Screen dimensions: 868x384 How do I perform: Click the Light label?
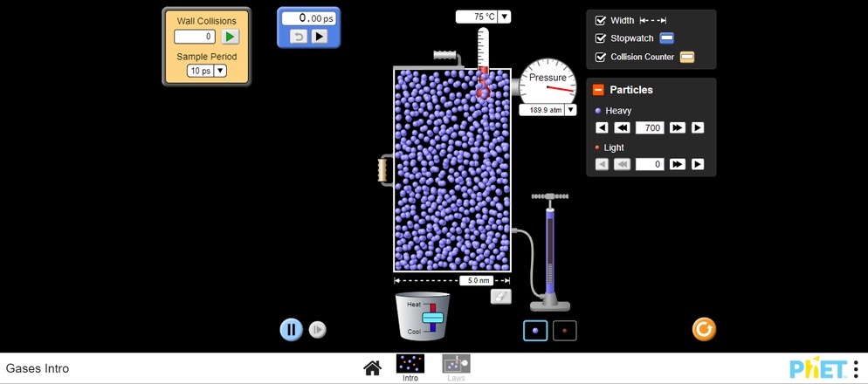[614, 147]
